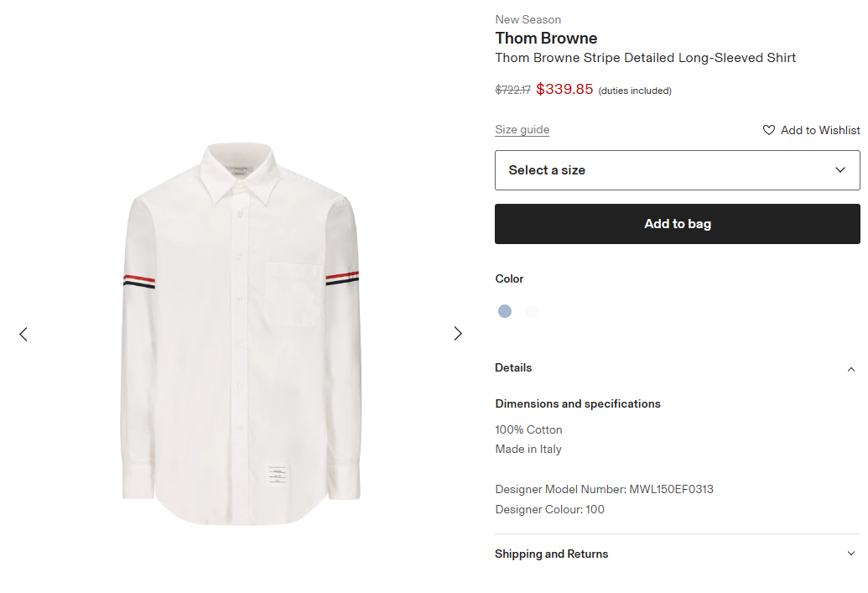This screenshot has height=593, width=868.
Task: Expand the Shipping and Returns section
Action: click(x=552, y=554)
